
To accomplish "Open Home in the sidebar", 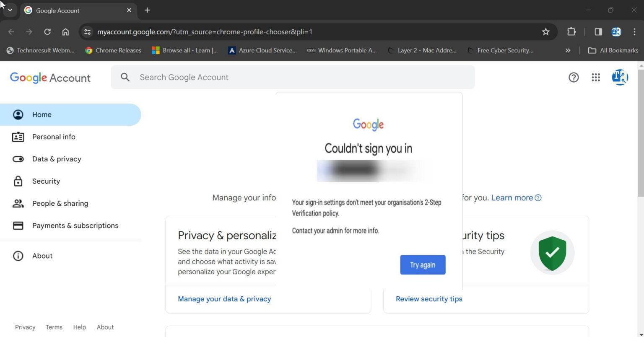I will point(70,114).
